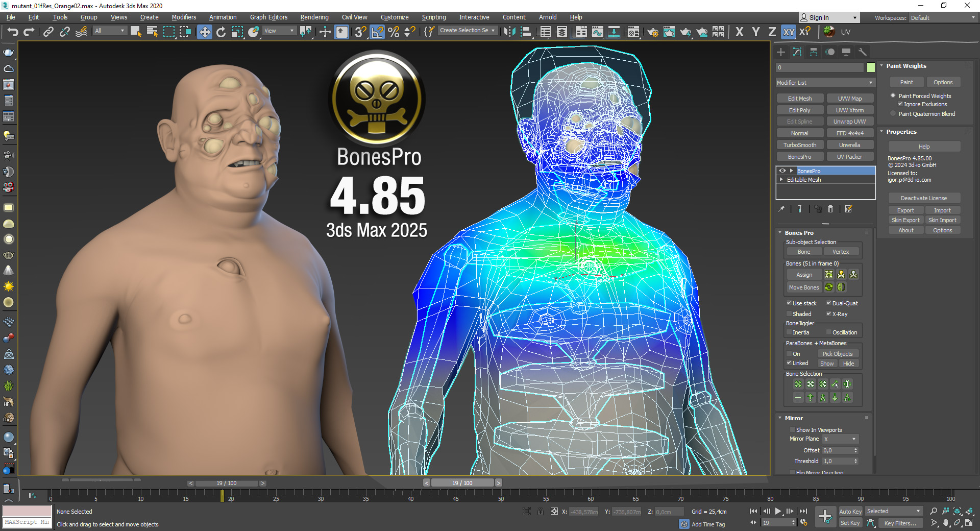
Task: Open the Hierarchy command panel tab
Action: pyautogui.click(x=814, y=52)
